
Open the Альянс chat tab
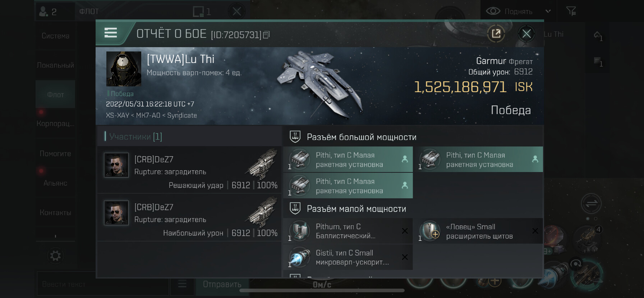[55, 183]
